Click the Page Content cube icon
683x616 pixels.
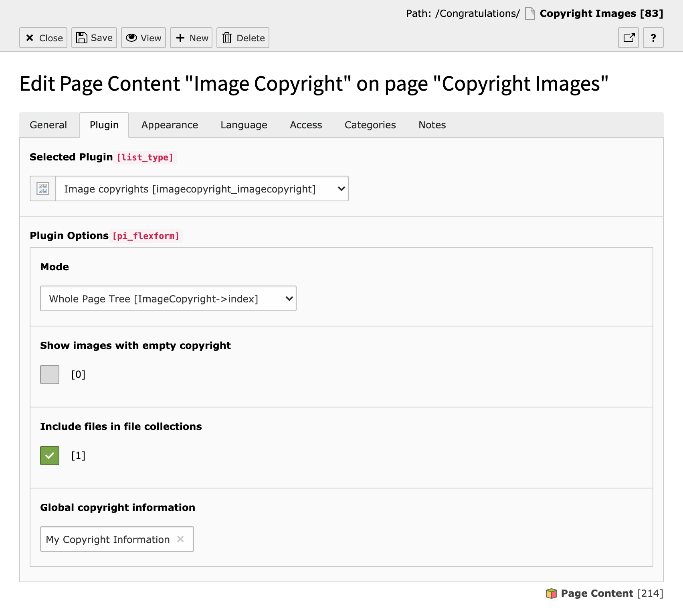point(552,594)
